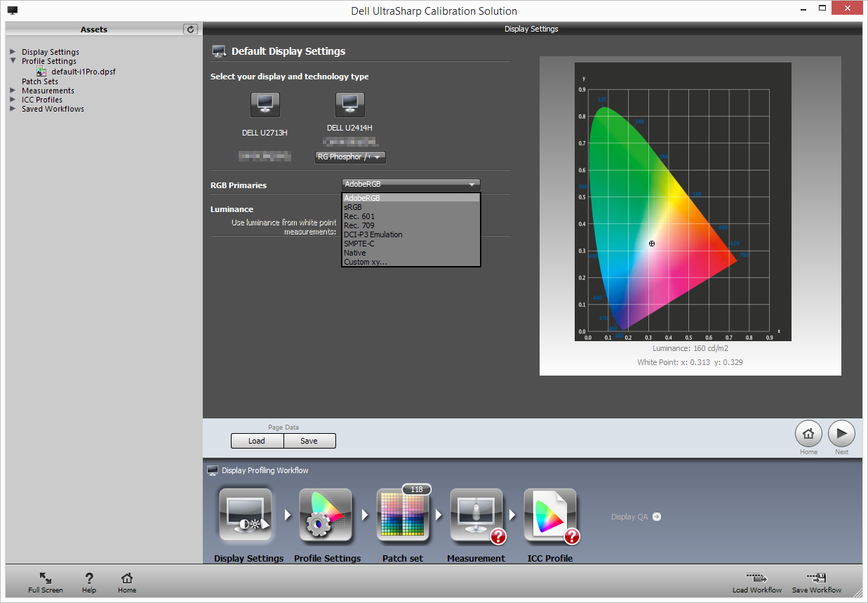Click the Save page data button

[309, 441]
